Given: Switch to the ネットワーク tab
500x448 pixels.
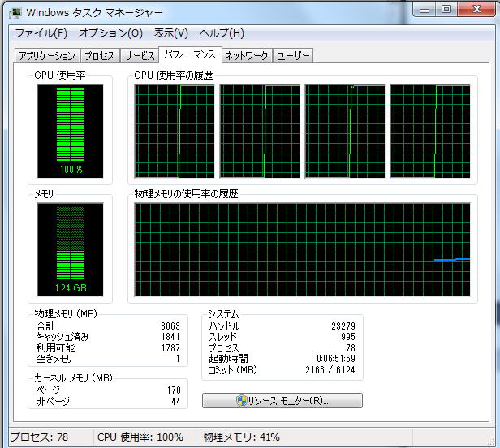Looking at the screenshot, I should click(247, 56).
